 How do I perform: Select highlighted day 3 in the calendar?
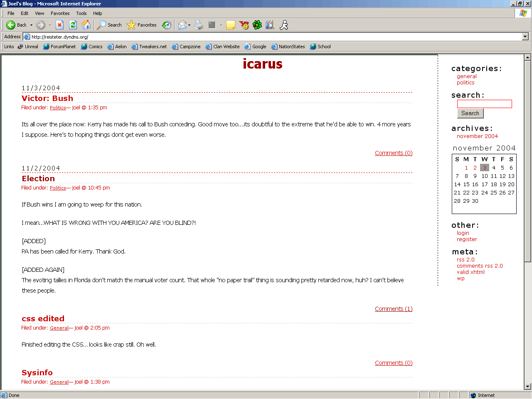(x=485, y=167)
